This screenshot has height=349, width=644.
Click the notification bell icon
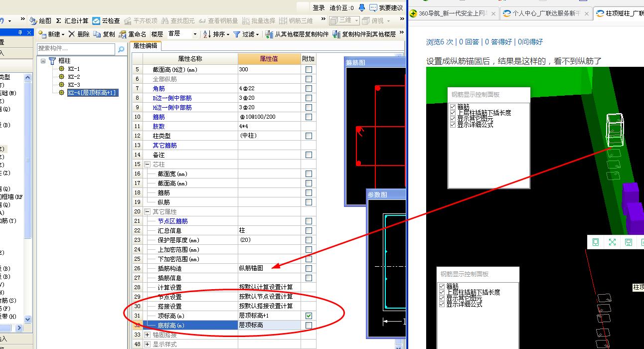coord(362,7)
